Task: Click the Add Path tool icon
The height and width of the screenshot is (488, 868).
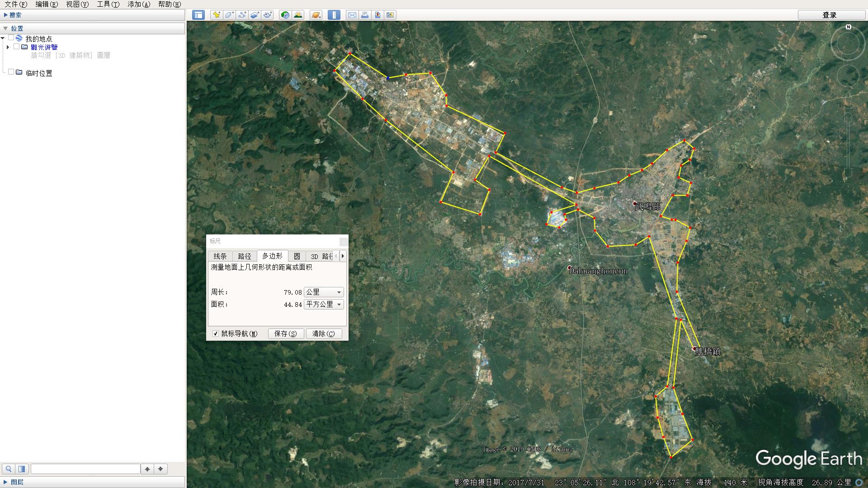Action: [242, 15]
